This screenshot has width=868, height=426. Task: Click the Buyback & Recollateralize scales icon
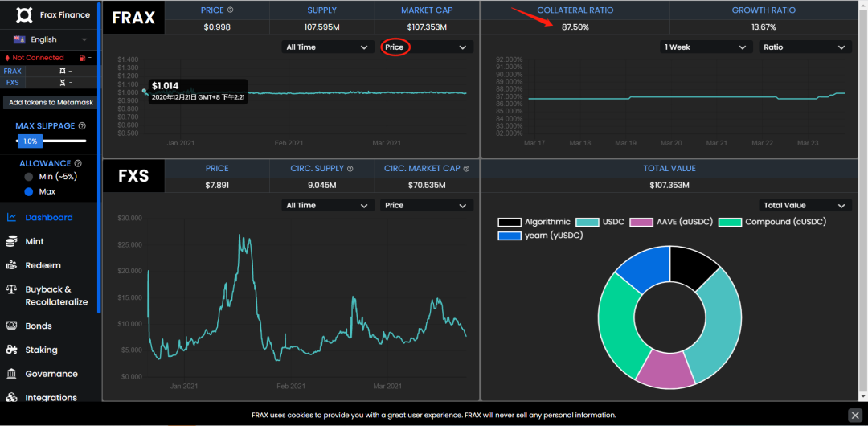[x=11, y=289]
